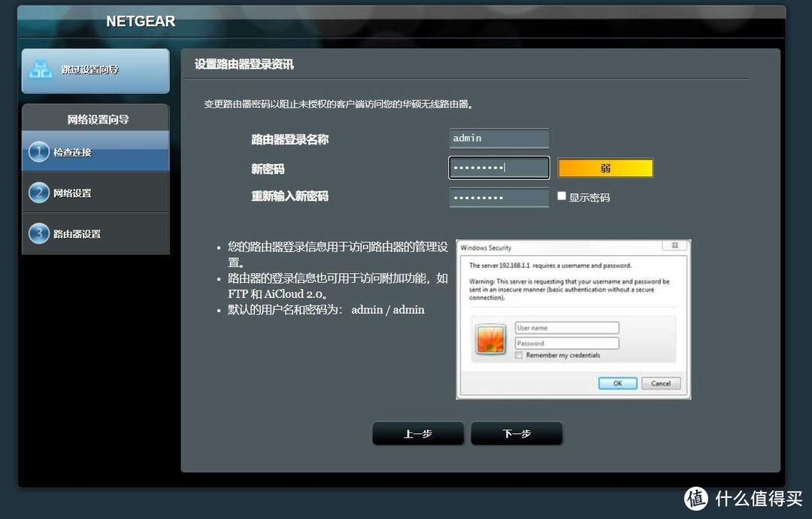Click the network icon on 跳过设置向导 button

pyautogui.click(x=41, y=70)
